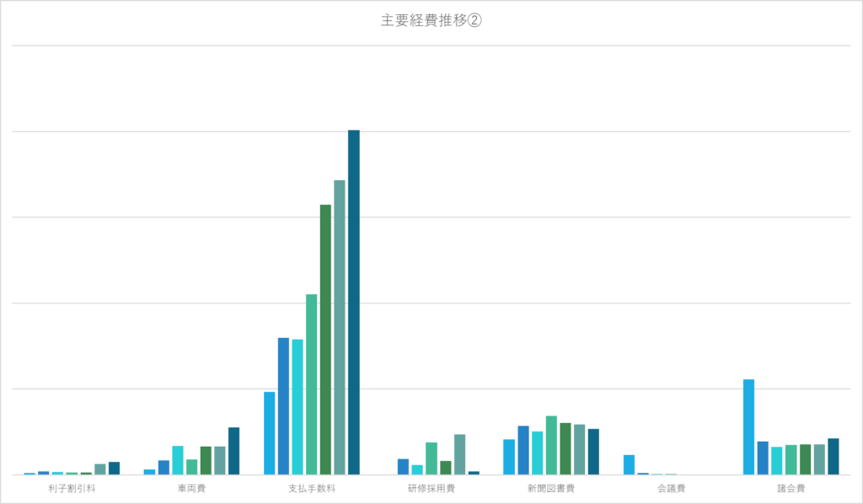863x504 pixels.
Task: Select the gray-teal bar in 研修採用費
Action: click(x=459, y=454)
